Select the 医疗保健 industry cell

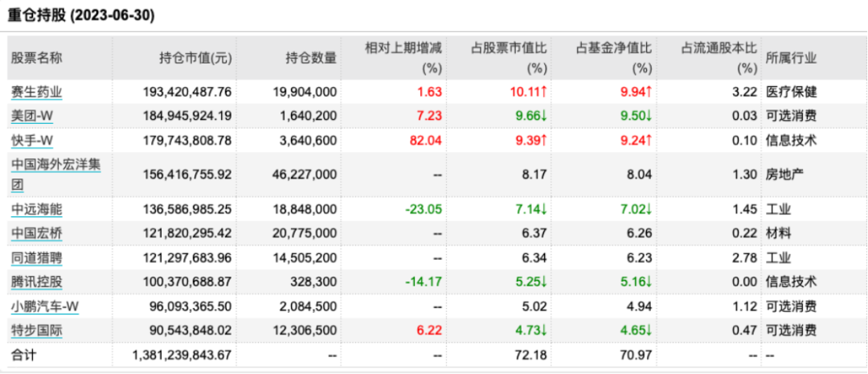click(791, 92)
